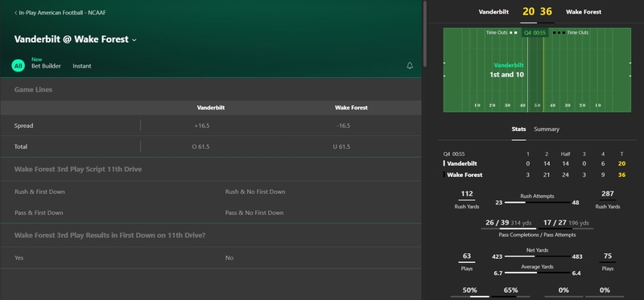The height and width of the screenshot is (300, 644).
Task: Click Vanderbilt row in the score table
Action: (x=535, y=163)
